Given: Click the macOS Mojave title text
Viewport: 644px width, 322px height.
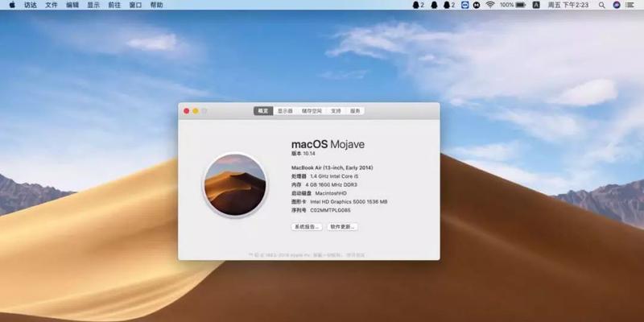Looking at the screenshot, I should [x=328, y=144].
